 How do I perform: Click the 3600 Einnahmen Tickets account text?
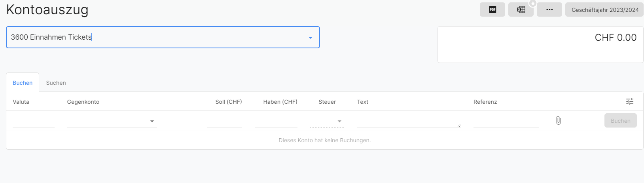tap(51, 37)
